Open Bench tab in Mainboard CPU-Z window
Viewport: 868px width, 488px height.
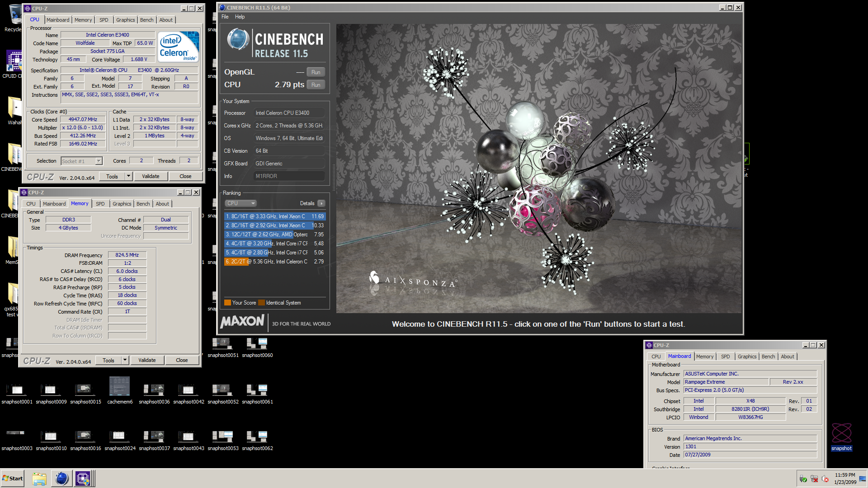coord(768,357)
